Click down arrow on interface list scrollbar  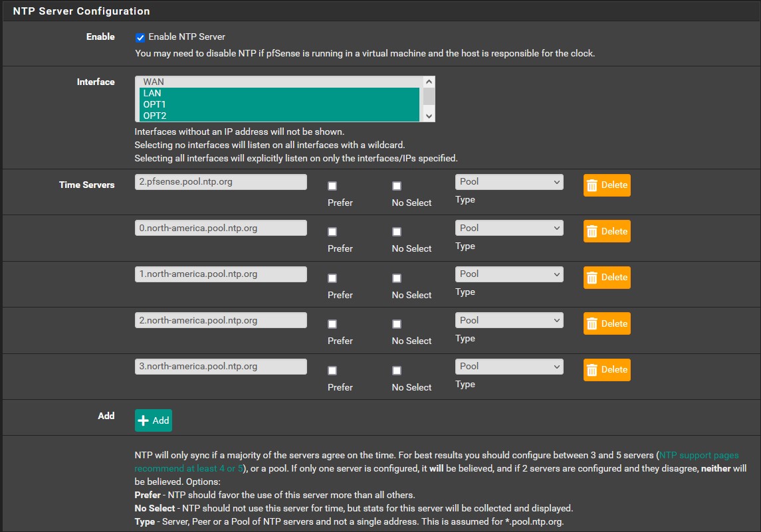coord(429,117)
